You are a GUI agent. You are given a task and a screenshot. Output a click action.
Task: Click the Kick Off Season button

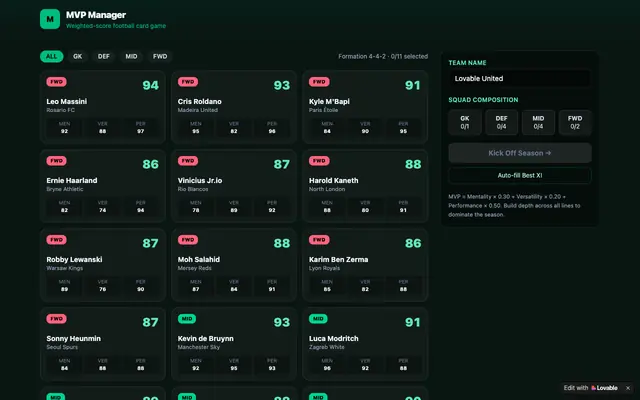coord(520,153)
